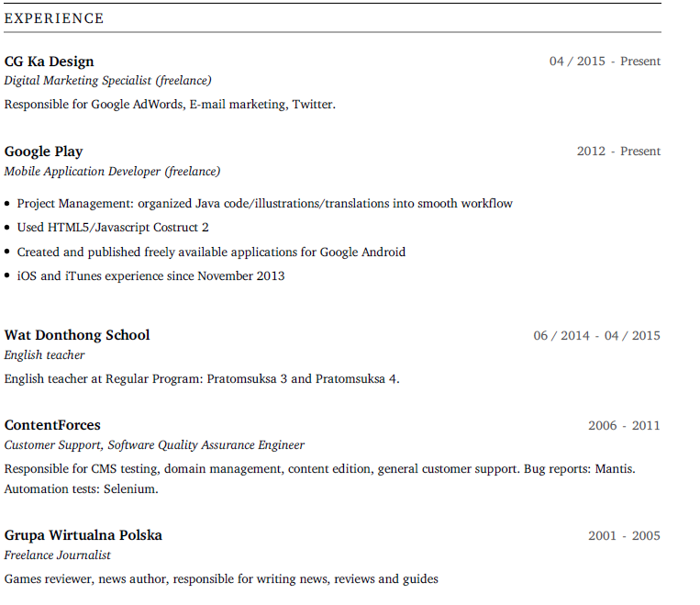Click the Google Android applications bullet
The image size is (700, 605).
[x=211, y=252]
